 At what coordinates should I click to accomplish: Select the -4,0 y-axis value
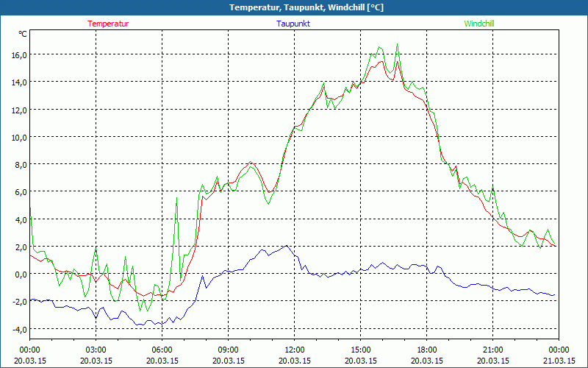pyautogui.click(x=19, y=329)
